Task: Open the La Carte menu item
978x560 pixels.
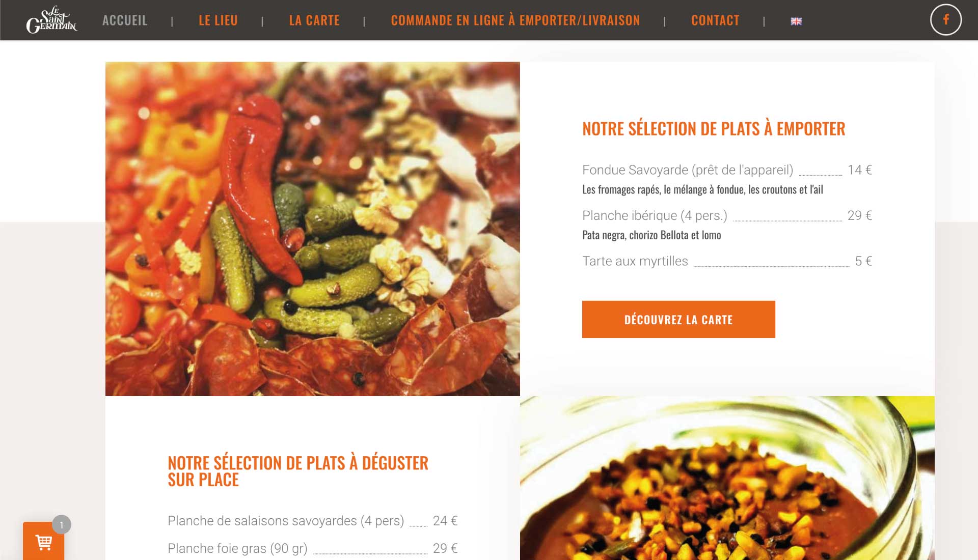Action: point(314,20)
